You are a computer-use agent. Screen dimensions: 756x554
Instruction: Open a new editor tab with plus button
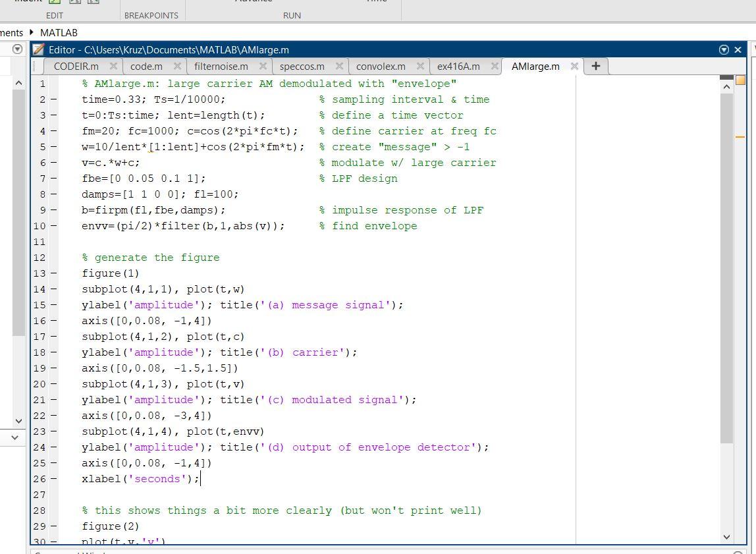pyautogui.click(x=595, y=66)
